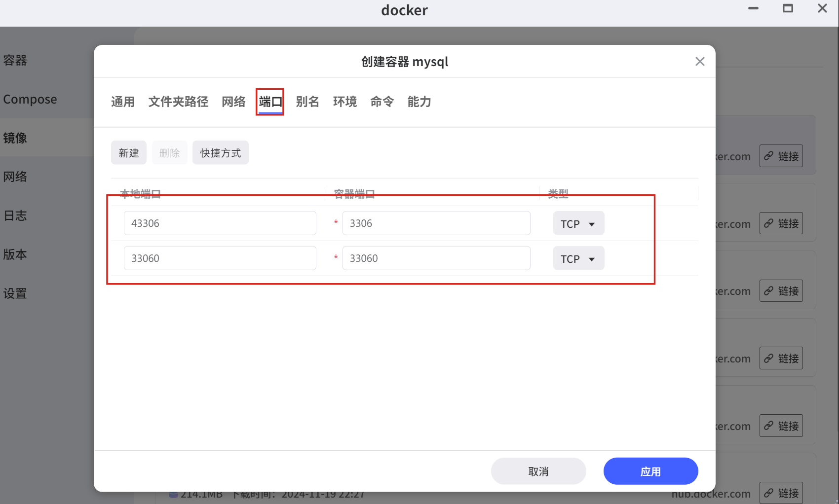Open the 能力 tab
Image resolution: width=839 pixels, height=504 pixels.
tap(419, 102)
